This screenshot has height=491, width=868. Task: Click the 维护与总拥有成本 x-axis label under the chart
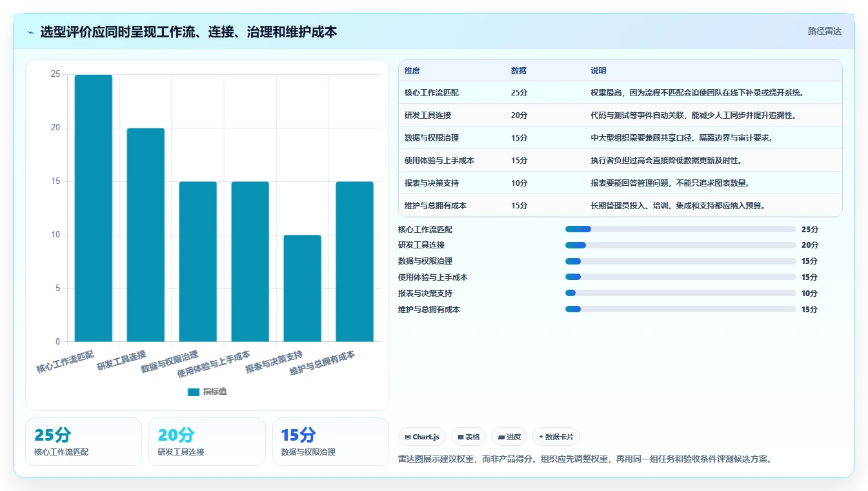point(323,364)
